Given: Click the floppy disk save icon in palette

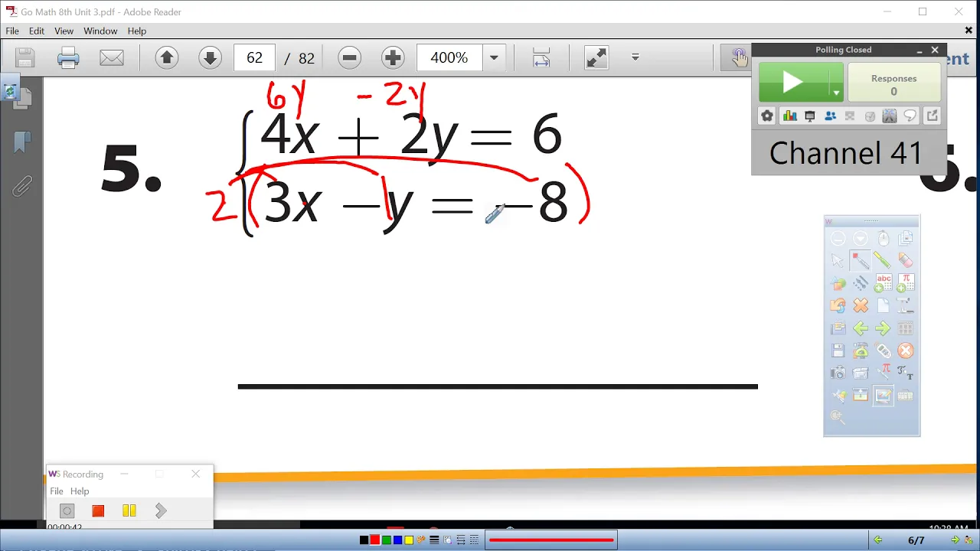Looking at the screenshot, I should pyautogui.click(x=838, y=351).
